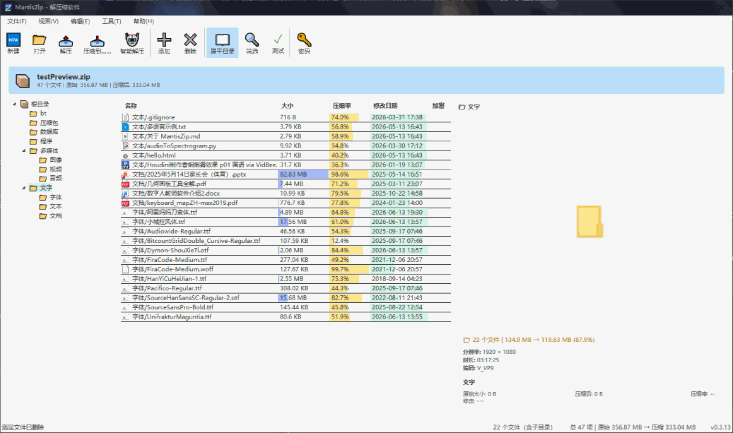Image resolution: width=733 pixels, height=433 pixels.
Task: Select the row 字体/SourceHanSansSC-Regular-2.otf
Action: [x=286, y=298]
